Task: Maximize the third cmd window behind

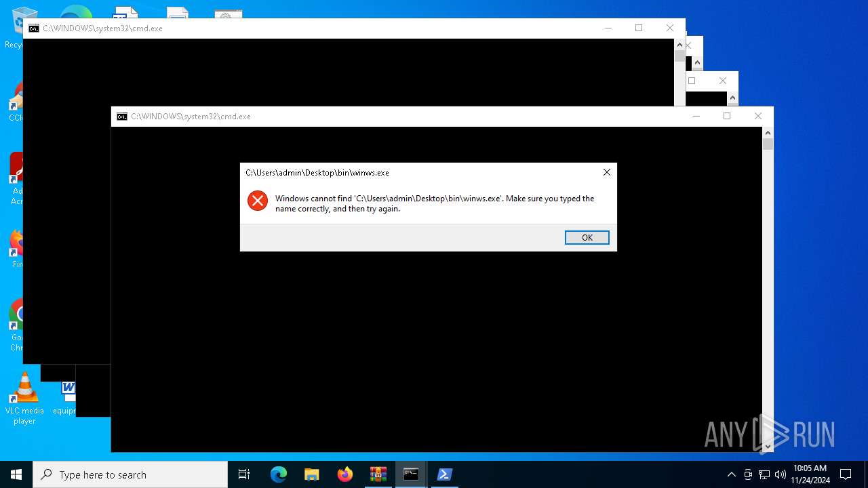Action: (x=692, y=81)
